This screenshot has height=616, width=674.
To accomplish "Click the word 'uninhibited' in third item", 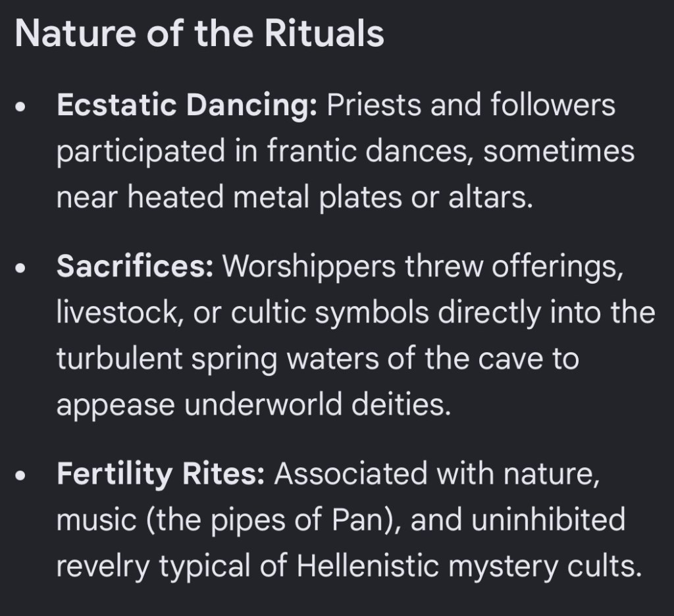I will point(548,519).
